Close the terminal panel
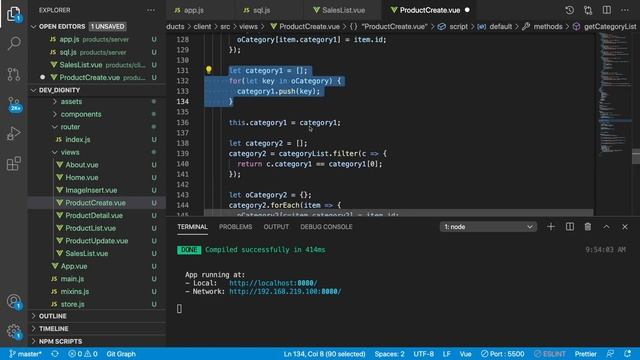640x360 pixels. (625, 227)
